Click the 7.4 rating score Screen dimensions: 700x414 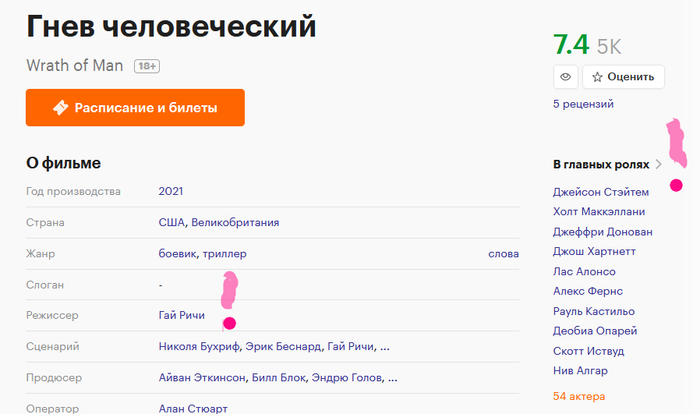coord(570,45)
